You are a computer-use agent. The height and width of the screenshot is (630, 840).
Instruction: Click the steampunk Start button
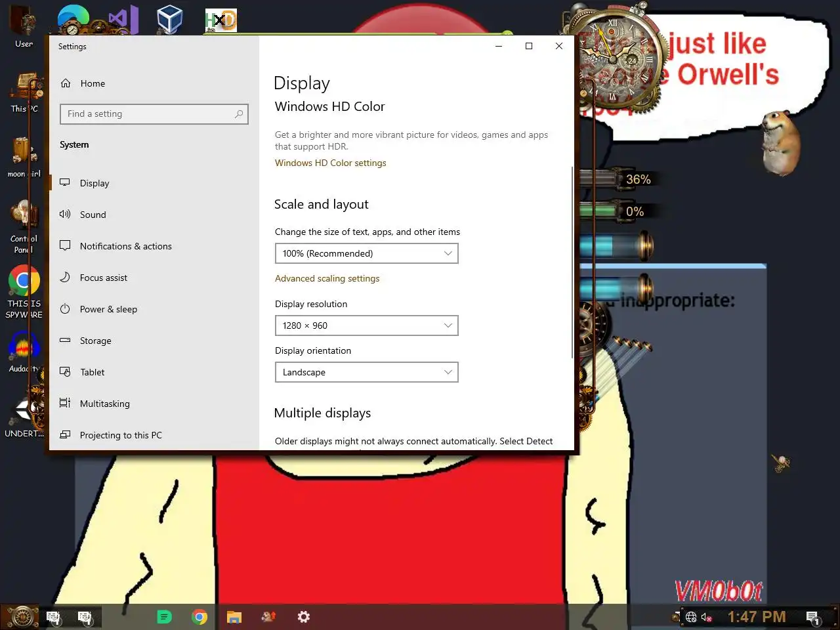(x=22, y=617)
